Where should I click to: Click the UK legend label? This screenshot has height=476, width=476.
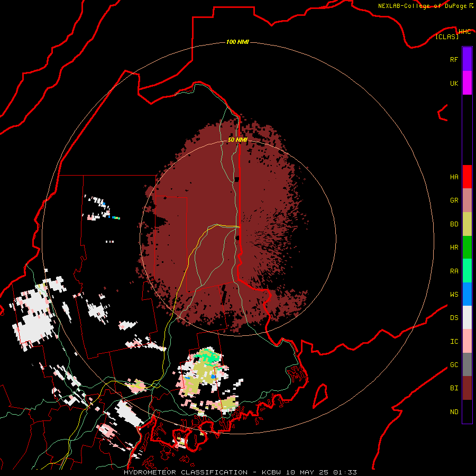(x=454, y=83)
